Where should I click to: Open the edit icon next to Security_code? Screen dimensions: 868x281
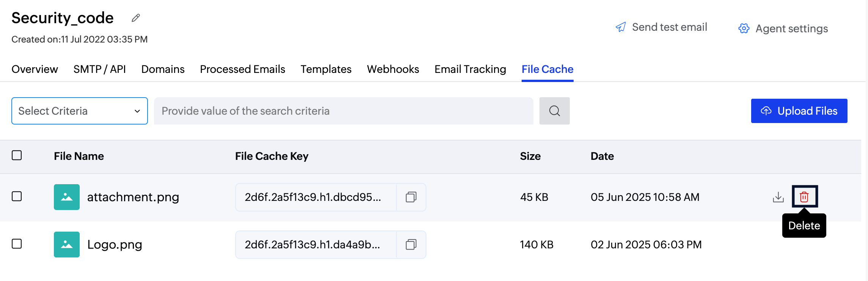pos(136,17)
